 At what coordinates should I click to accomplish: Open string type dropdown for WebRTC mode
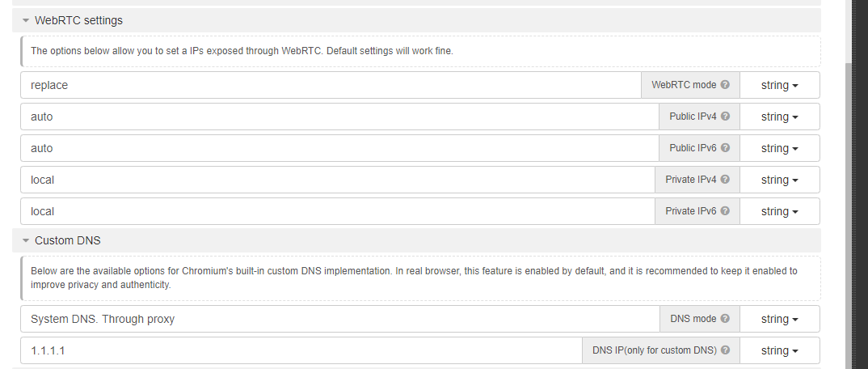pyautogui.click(x=779, y=85)
